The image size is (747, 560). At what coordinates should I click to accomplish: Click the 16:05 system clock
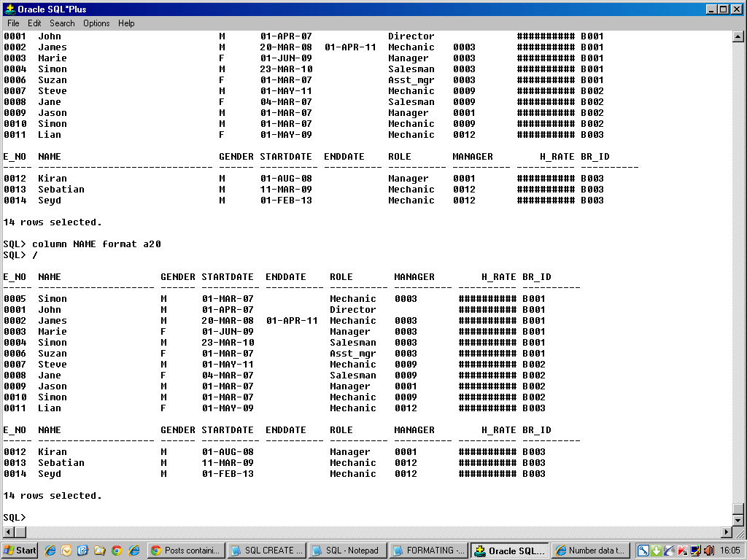[729, 551]
